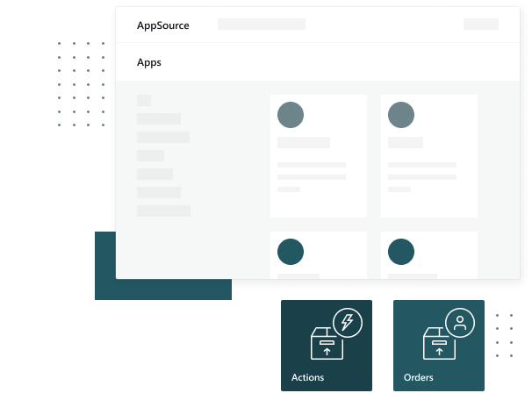Open the Orders tile
This screenshot has width=532, height=393.
439,346
